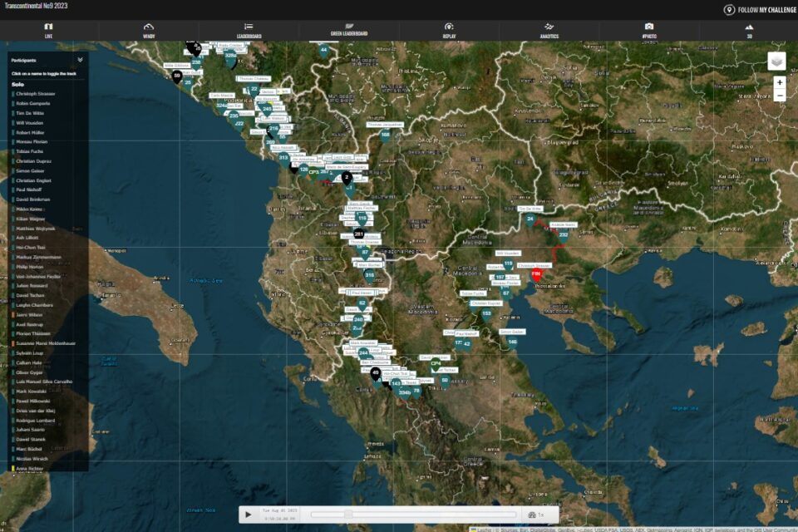Select rider marker 245 on the map
This screenshot has height=532, width=798.
[267, 110]
